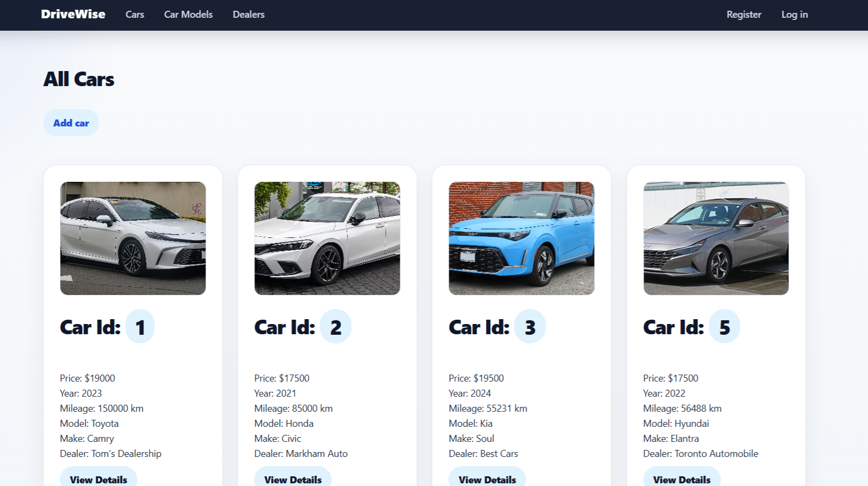
Task: Select text 'Year: 2022'
Action: coord(664,393)
